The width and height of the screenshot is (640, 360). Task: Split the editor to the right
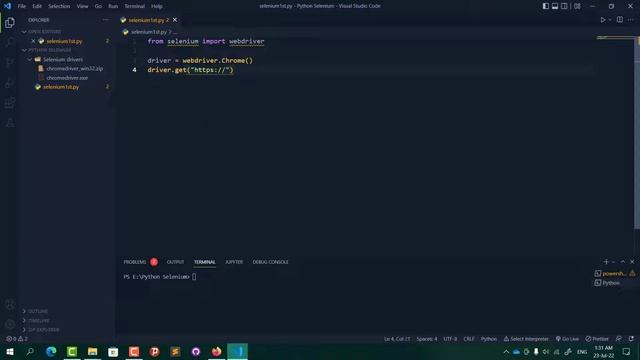click(x=620, y=20)
